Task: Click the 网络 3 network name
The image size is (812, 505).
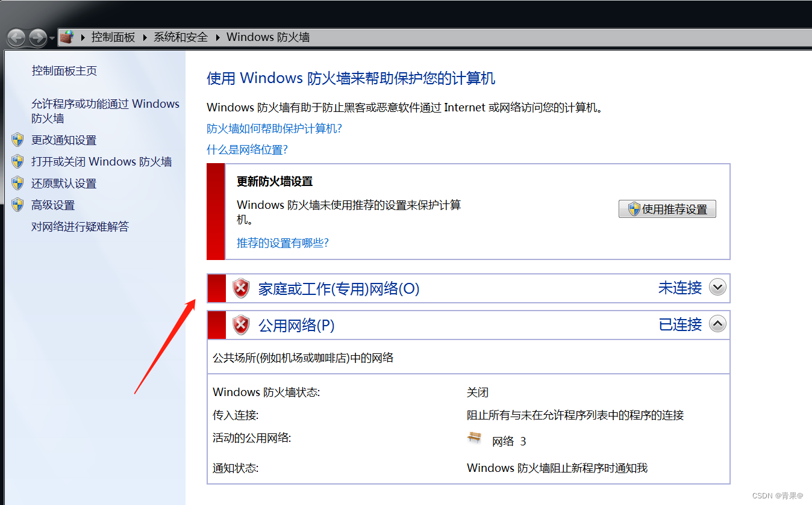Action: 509,441
